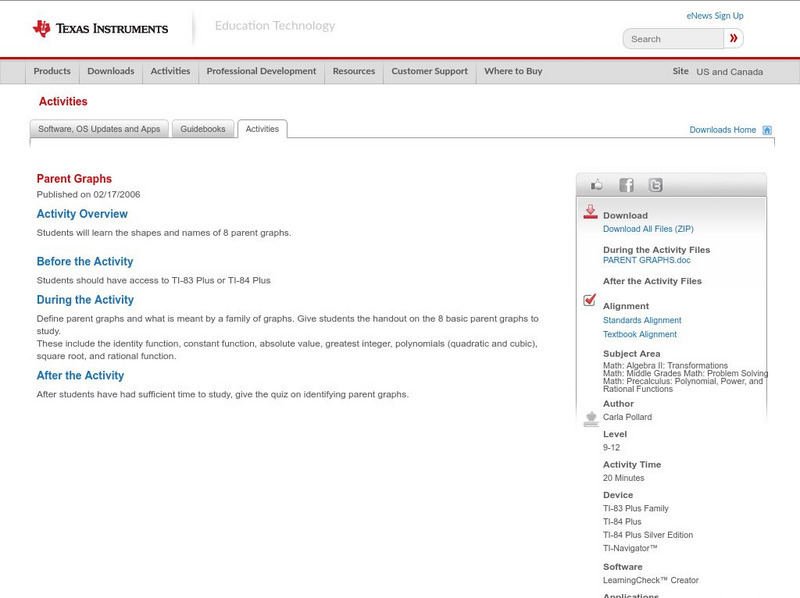Open the Products menu
This screenshot has height=598, width=800.
[52, 71]
